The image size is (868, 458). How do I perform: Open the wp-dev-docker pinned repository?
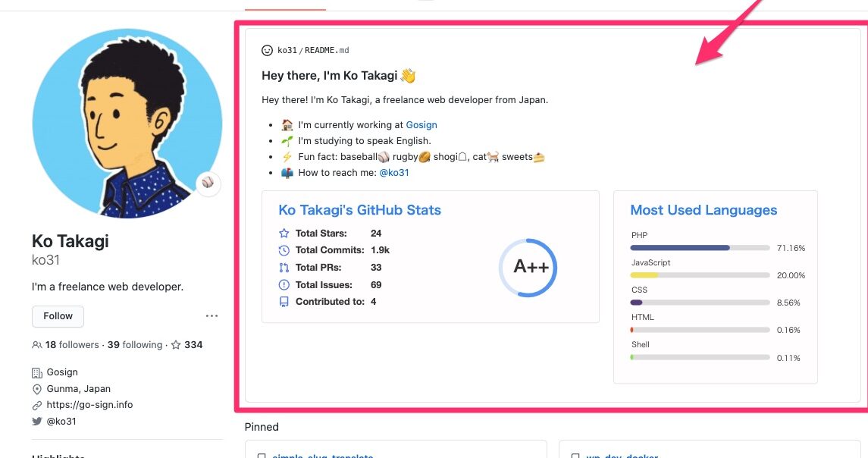pos(622,456)
